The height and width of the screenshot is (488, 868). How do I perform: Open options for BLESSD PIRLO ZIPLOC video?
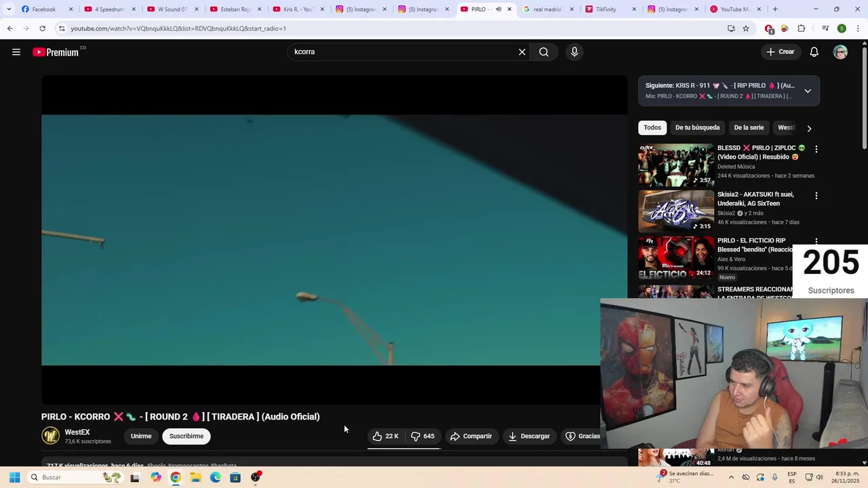coord(816,149)
